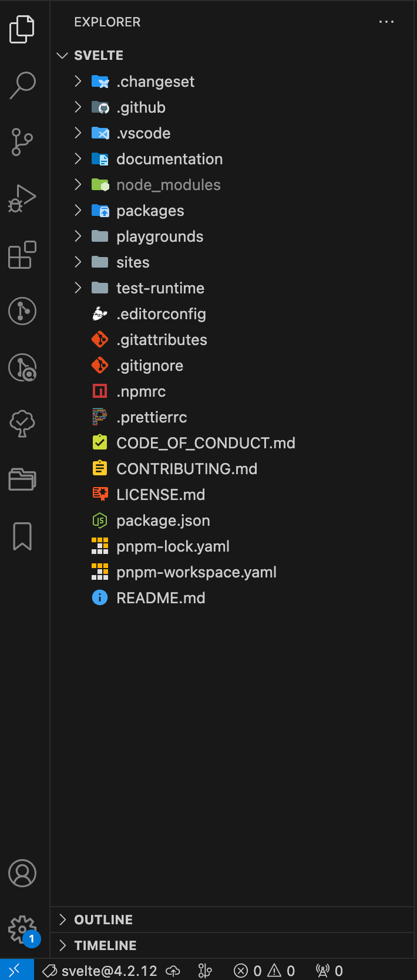Select the pnpm-workspace.yaml file
Image resolution: width=417 pixels, height=980 pixels.
pos(196,572)
